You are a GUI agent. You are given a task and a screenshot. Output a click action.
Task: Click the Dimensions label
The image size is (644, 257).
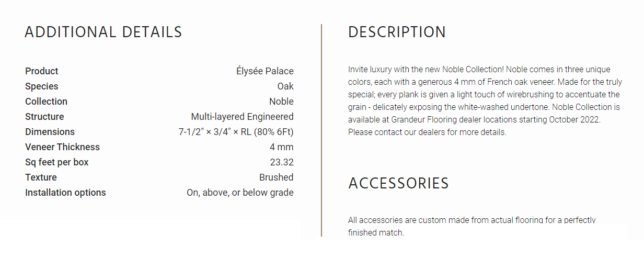coord(50,132)
